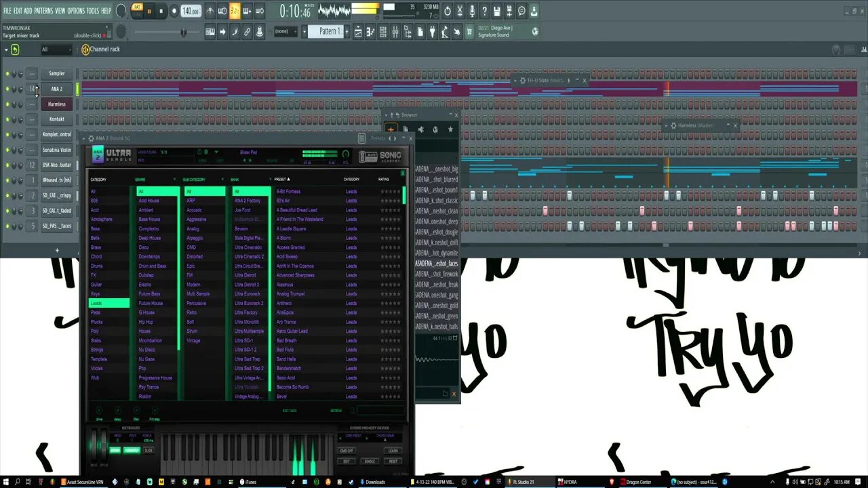868x488 pixels.
Task: Click the save floppy disk icon
Action: point(497,11)
